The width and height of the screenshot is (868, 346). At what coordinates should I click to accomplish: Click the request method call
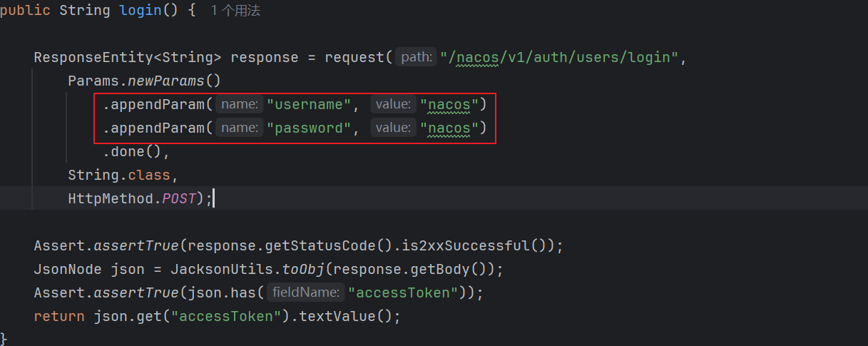click(354, 57)
